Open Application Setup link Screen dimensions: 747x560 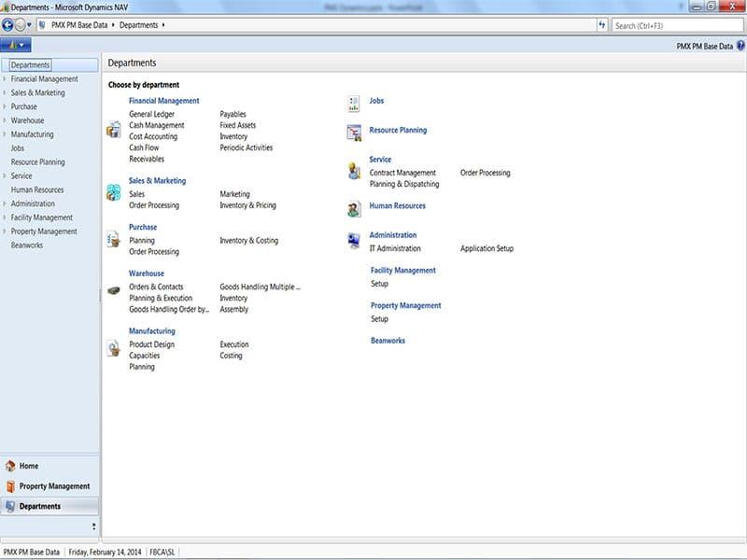coord(486,248)
